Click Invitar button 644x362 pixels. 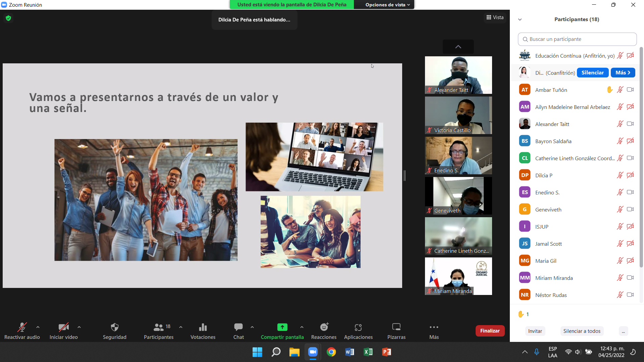(x=535, y=331)
